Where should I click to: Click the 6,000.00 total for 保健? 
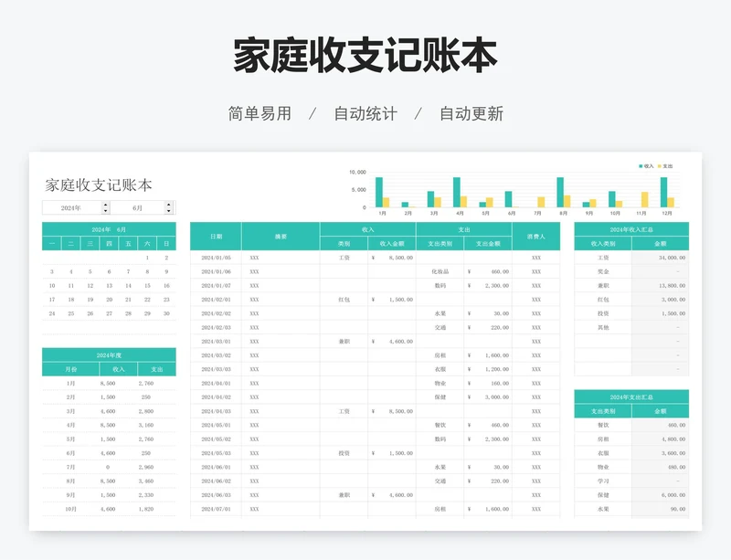point(661,495)
